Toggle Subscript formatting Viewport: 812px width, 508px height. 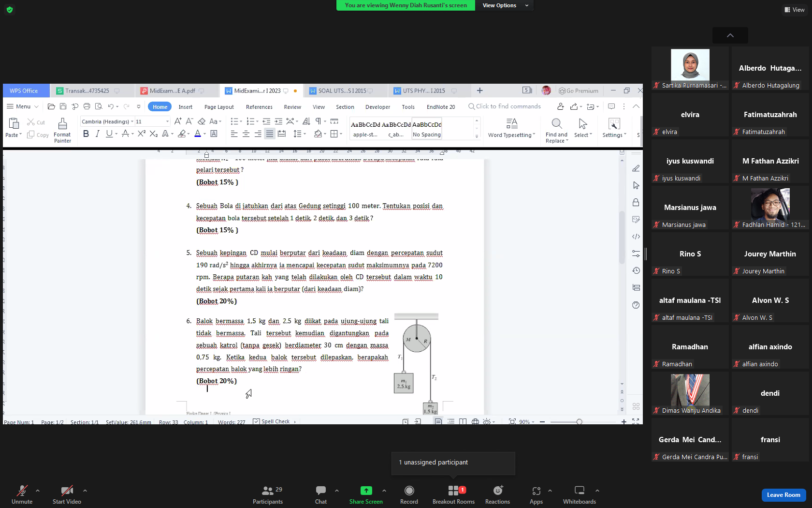tap(153, 134)
